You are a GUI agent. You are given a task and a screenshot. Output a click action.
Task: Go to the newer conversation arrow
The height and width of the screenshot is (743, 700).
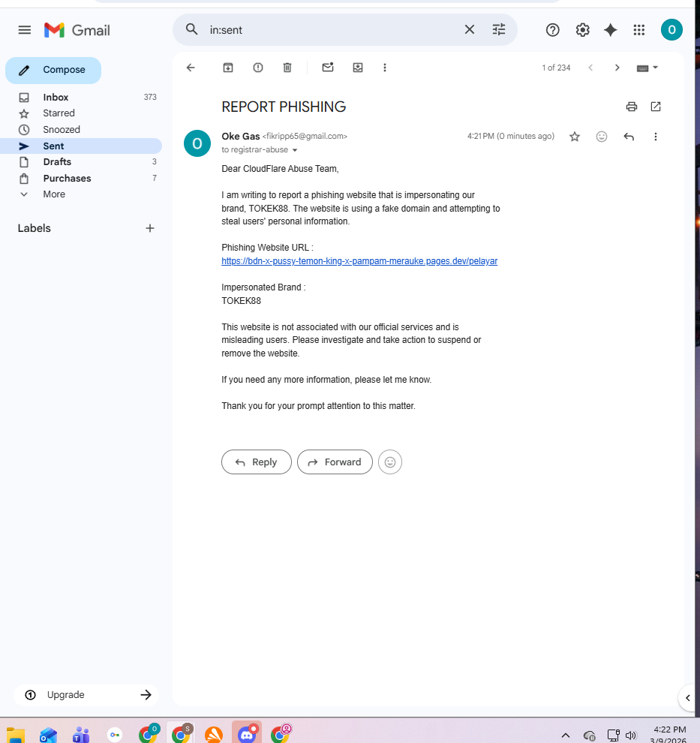click(590, 68)
